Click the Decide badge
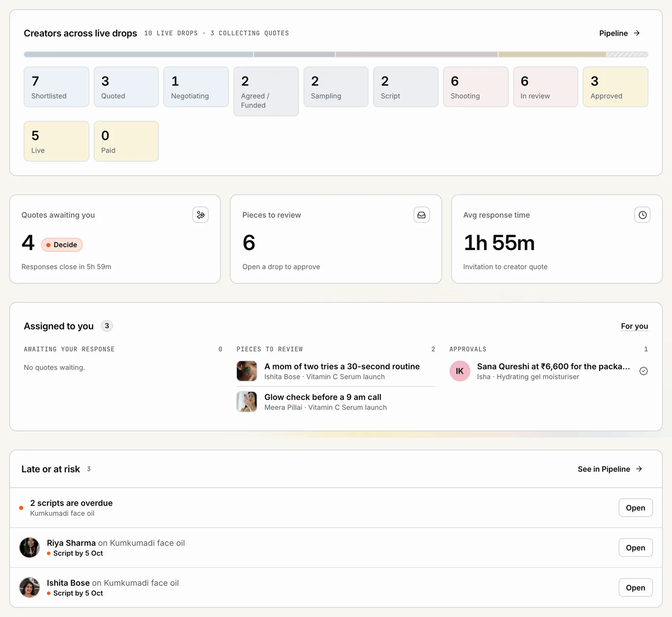This screenshot has height=617, width=672. (x=62, y=245)
